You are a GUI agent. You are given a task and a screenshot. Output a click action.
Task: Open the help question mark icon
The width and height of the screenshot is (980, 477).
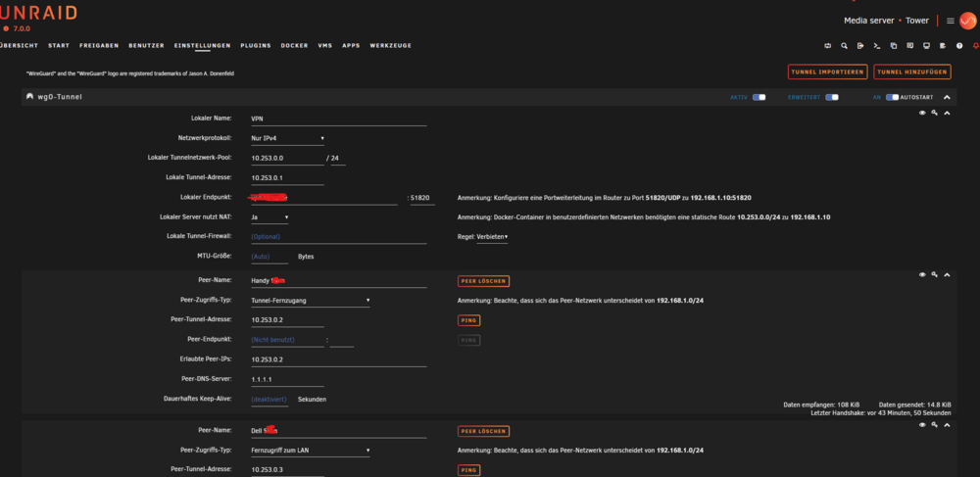[x=959, y=46]
